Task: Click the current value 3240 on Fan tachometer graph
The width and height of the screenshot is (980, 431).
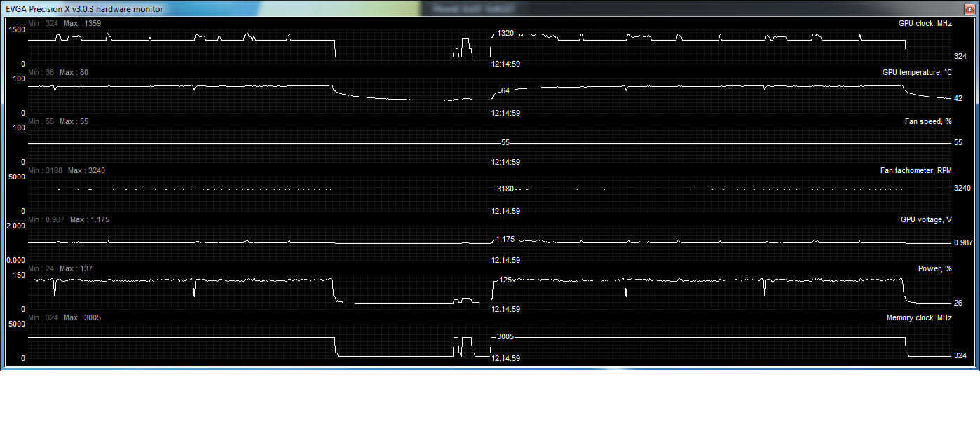Action: pos(962,189)
